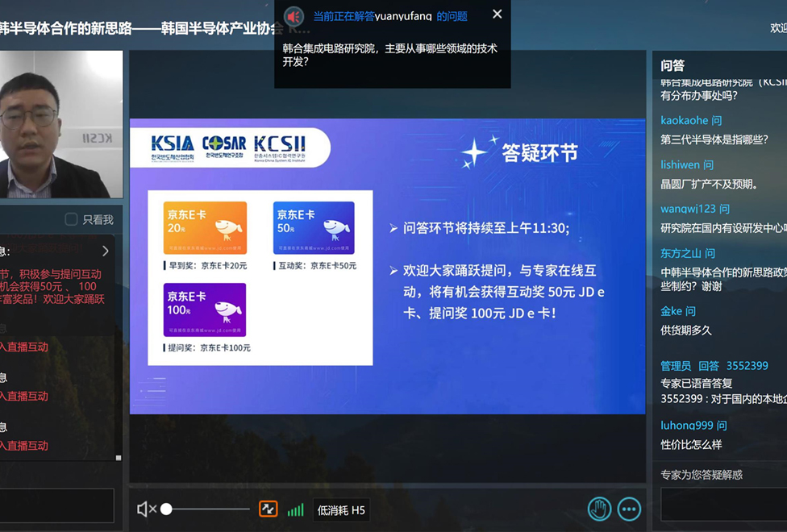This screenshot has height=532, width=787.
Task: Enable the 只看我 checkbox
Action: tap(71, 219)
